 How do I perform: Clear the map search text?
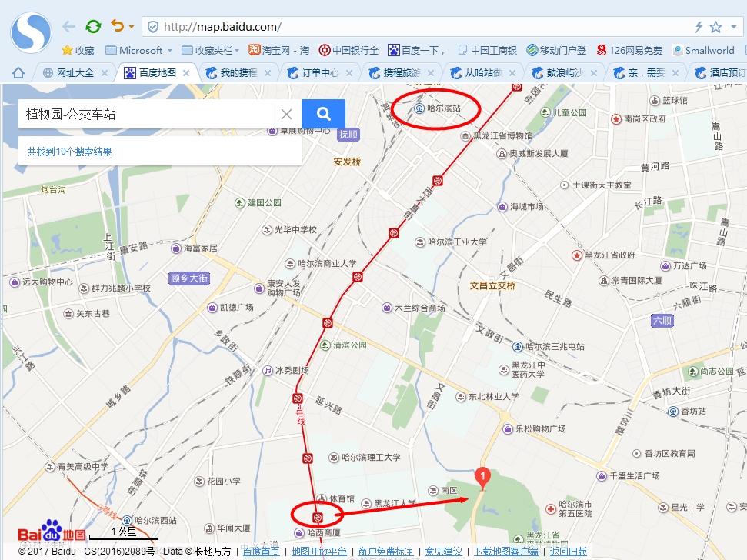click(x=286, y=114)
